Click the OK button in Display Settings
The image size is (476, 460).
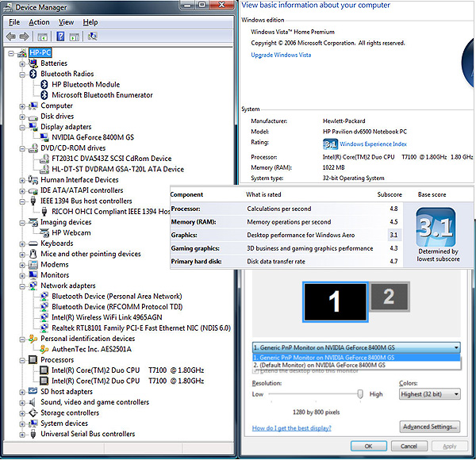[x=369, y=446]
